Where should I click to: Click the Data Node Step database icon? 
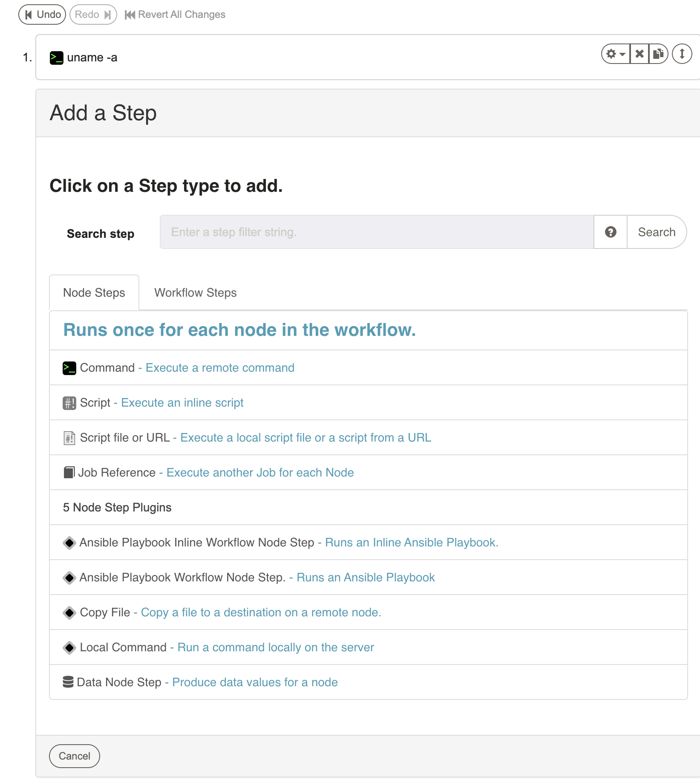click(x=68, y=682)
